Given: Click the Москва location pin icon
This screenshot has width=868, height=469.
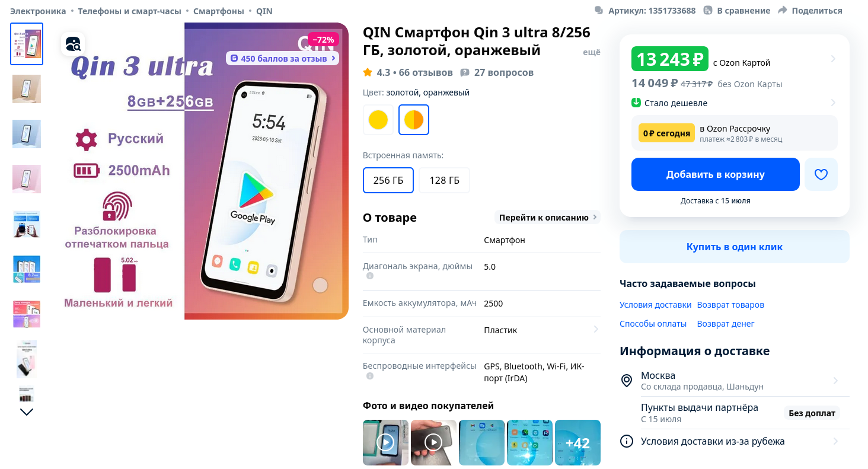Looking at the screenshot, I should point(626,381).
